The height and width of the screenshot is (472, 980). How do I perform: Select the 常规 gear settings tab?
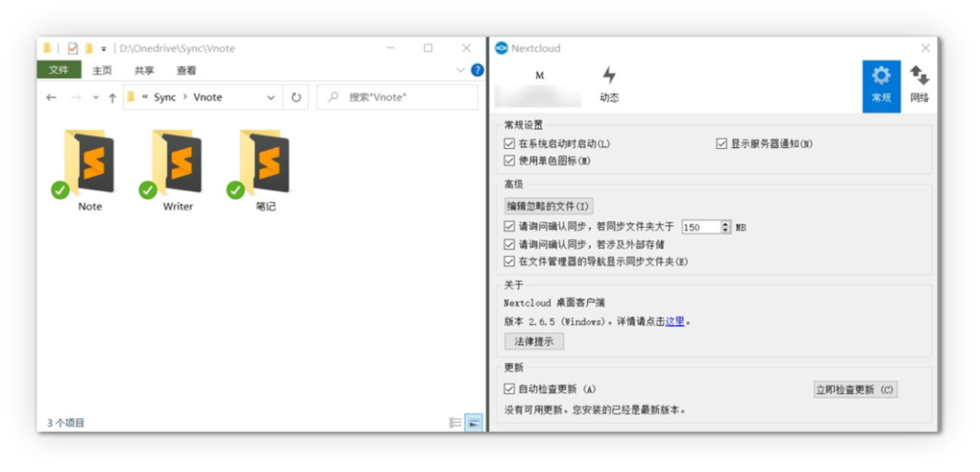pyautogui.click(x=881, y=86)
